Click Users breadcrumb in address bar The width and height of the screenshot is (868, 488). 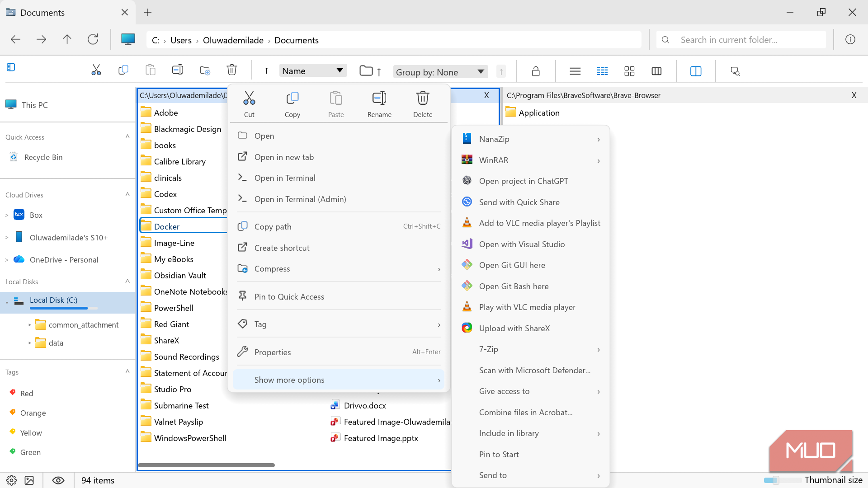181,40
